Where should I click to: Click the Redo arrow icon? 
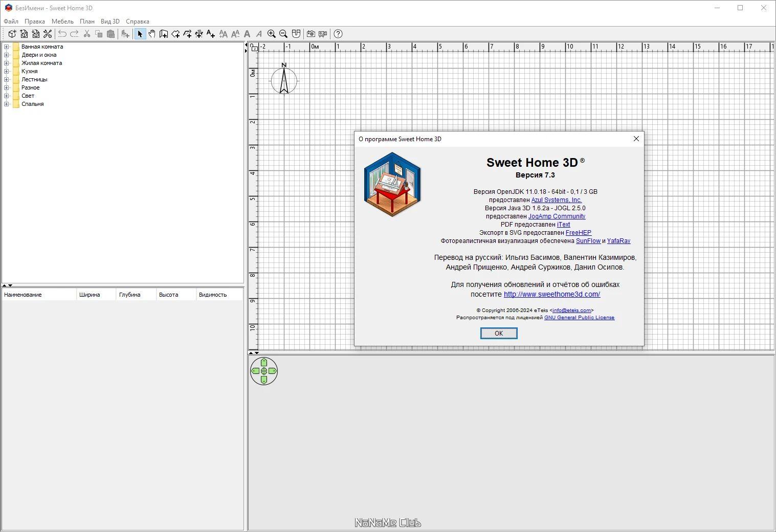74,34
